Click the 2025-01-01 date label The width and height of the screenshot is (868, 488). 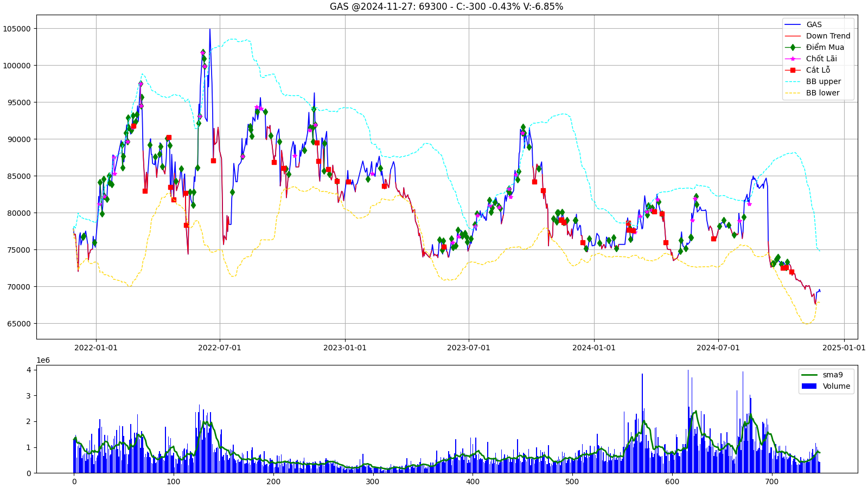pos(844,348)
